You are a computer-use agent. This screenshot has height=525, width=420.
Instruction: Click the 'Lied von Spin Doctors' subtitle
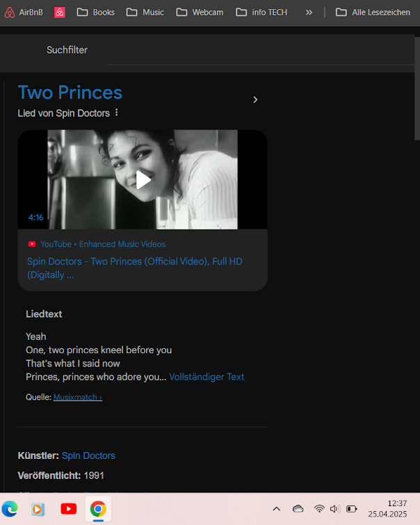pos(64,113)
